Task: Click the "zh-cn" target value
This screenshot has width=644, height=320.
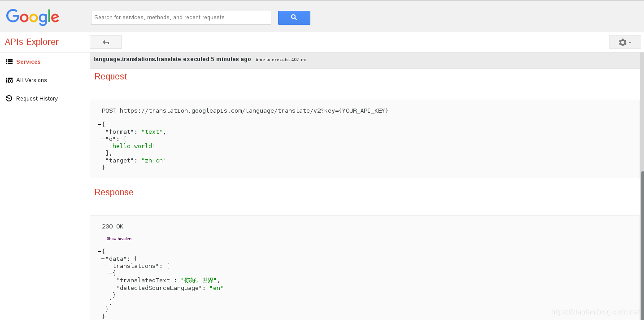Action: click(154, 160)
